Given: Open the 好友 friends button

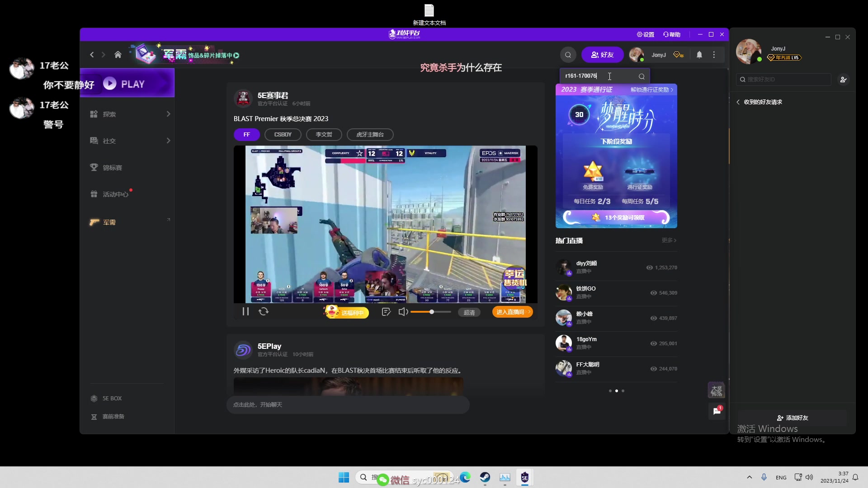Looking at the screenshot, I should [602, 55].
